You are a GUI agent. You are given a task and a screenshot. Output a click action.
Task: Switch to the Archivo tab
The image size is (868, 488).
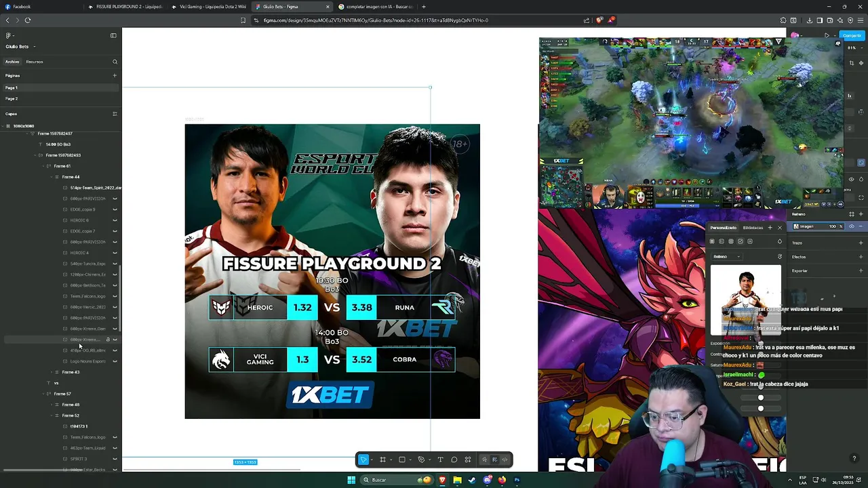pos(12,62)
